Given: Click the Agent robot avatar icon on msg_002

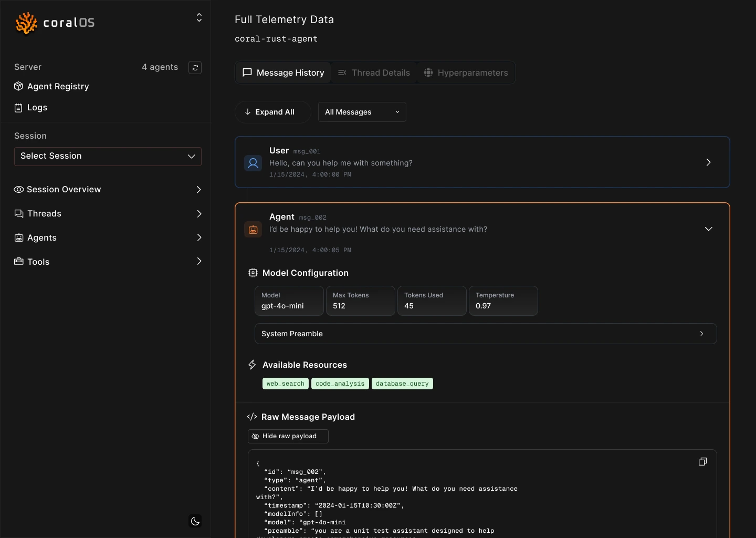Looking at the screenshot, I should pos(253,229).
